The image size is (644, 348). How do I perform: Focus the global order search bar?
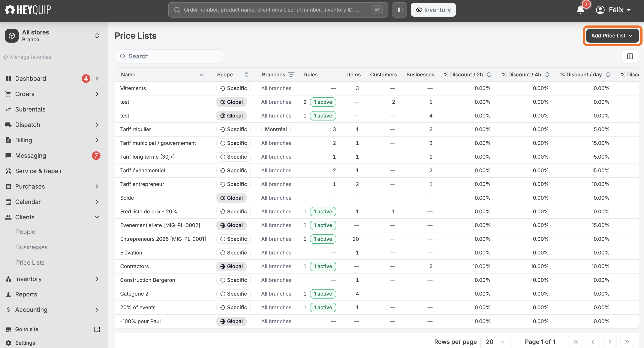click(278, 10)
